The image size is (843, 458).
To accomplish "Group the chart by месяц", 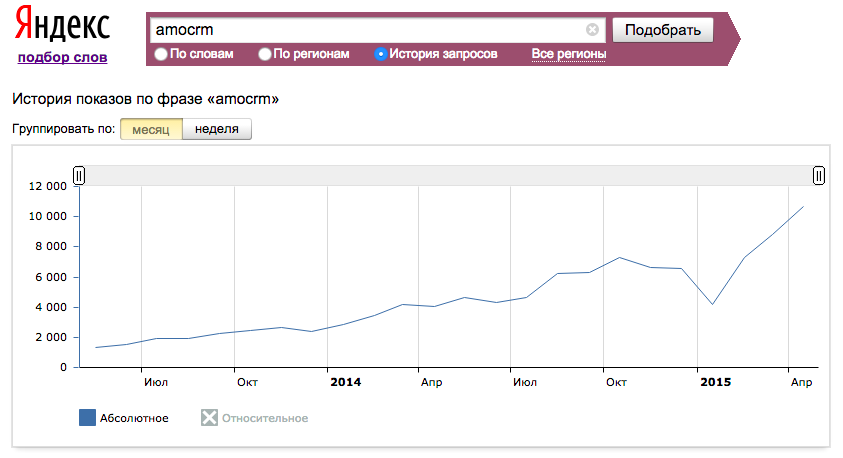I will [151, 129].
